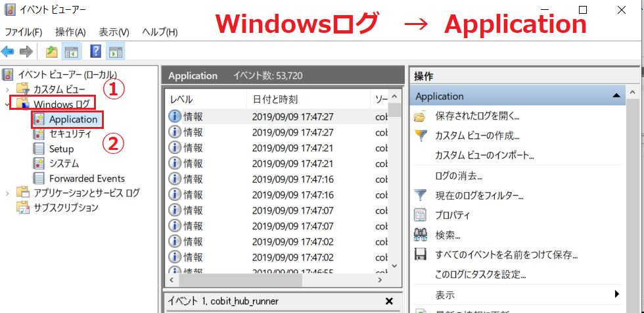644x313 pixels.
Task: Click the event list horizontal scrollbar thumb
Action: pos(241,279)
